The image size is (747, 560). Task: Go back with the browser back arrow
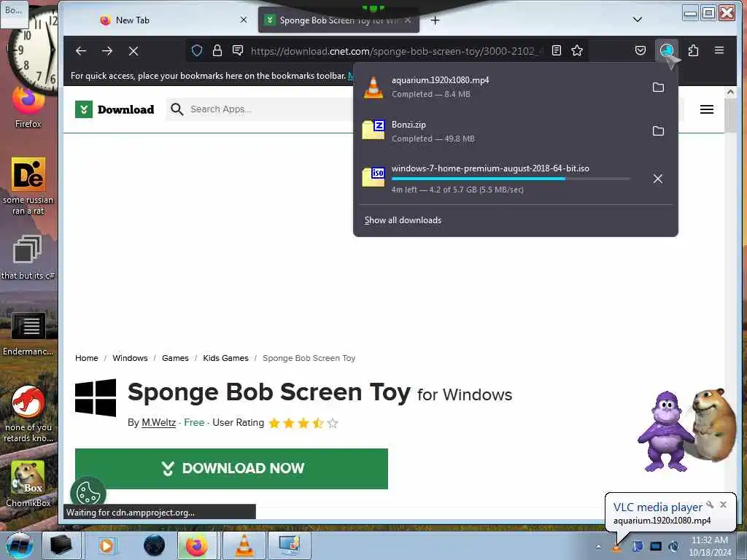pos(81,51)
